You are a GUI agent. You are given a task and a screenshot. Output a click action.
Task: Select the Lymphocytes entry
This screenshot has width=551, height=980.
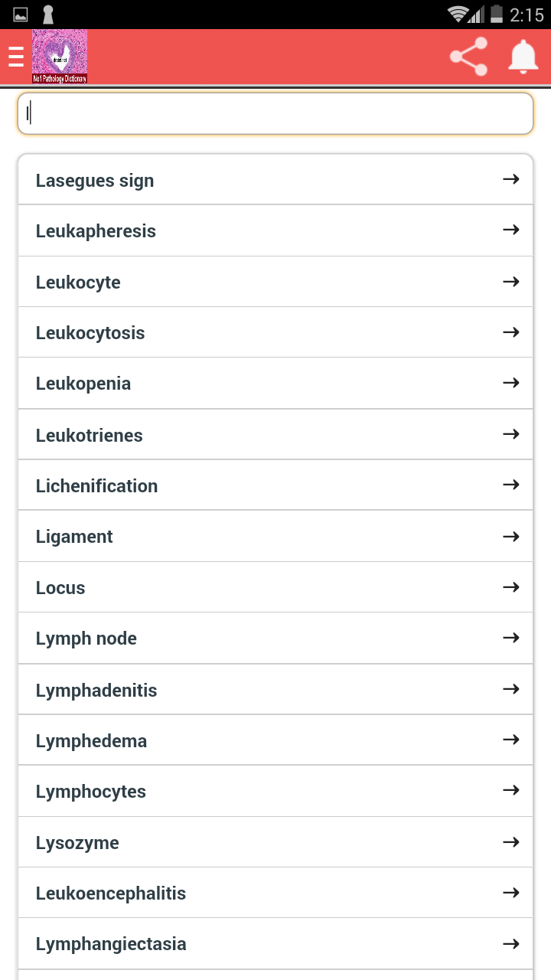click(x=230, y=791)
